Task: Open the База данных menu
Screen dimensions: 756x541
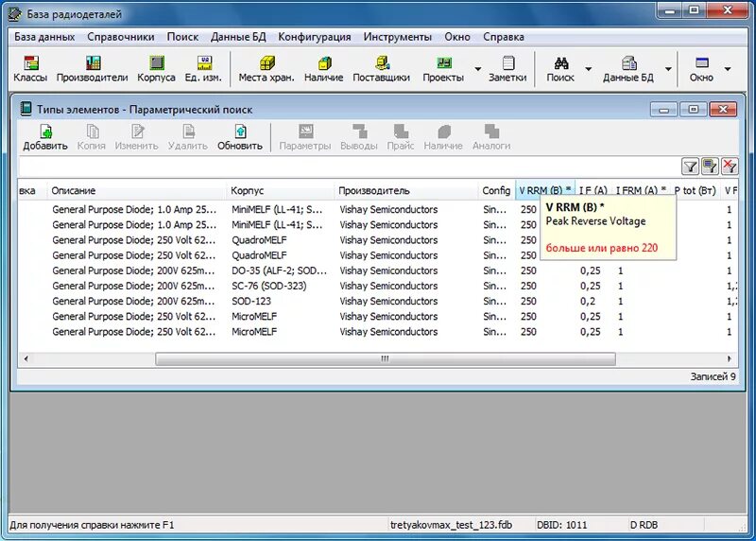Action: (x=44, y=37)
